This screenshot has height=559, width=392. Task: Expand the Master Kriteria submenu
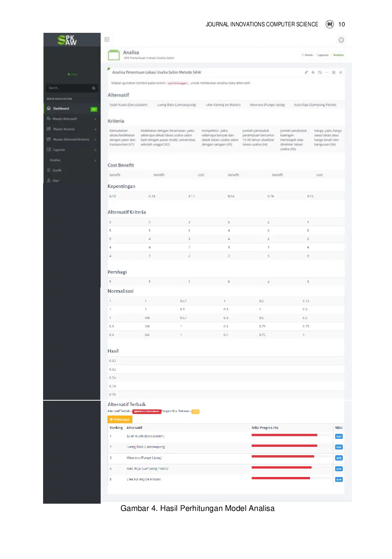[71, 129]
